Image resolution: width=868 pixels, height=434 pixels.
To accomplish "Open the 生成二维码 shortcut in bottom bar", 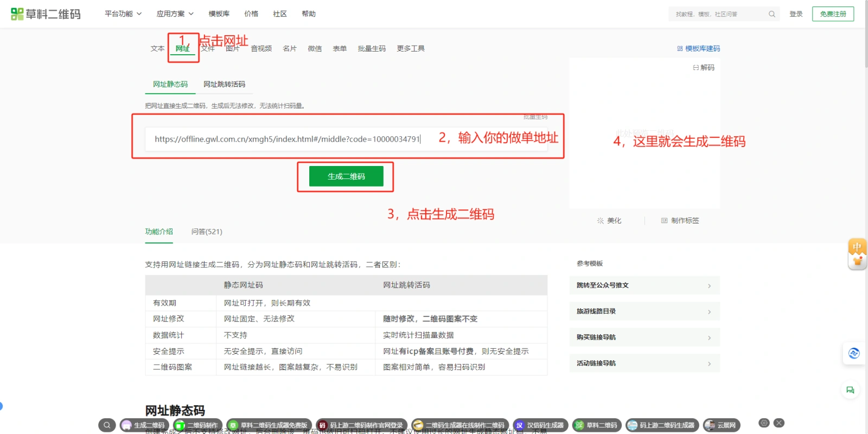I will 144,425.
